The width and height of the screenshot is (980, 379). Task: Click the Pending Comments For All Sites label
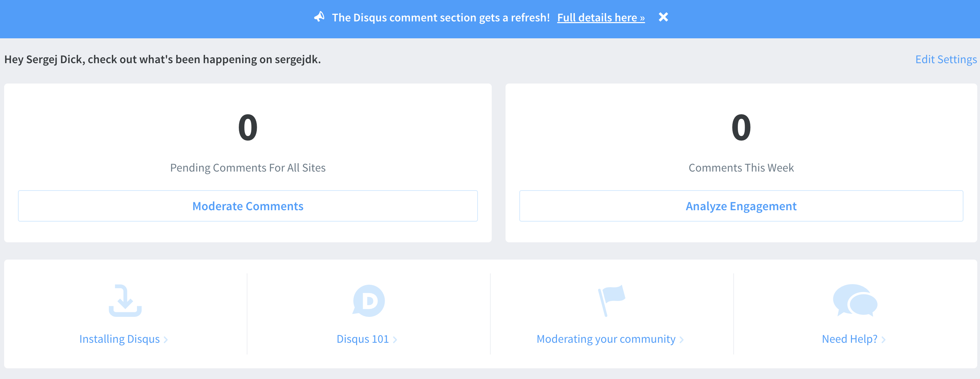248,167
